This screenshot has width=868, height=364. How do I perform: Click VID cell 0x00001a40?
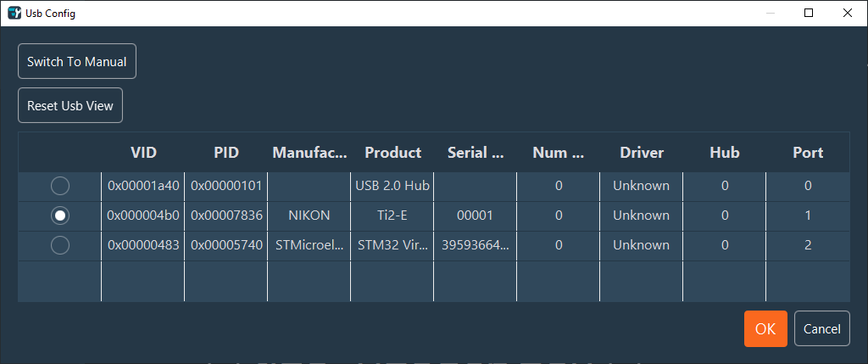143,186
